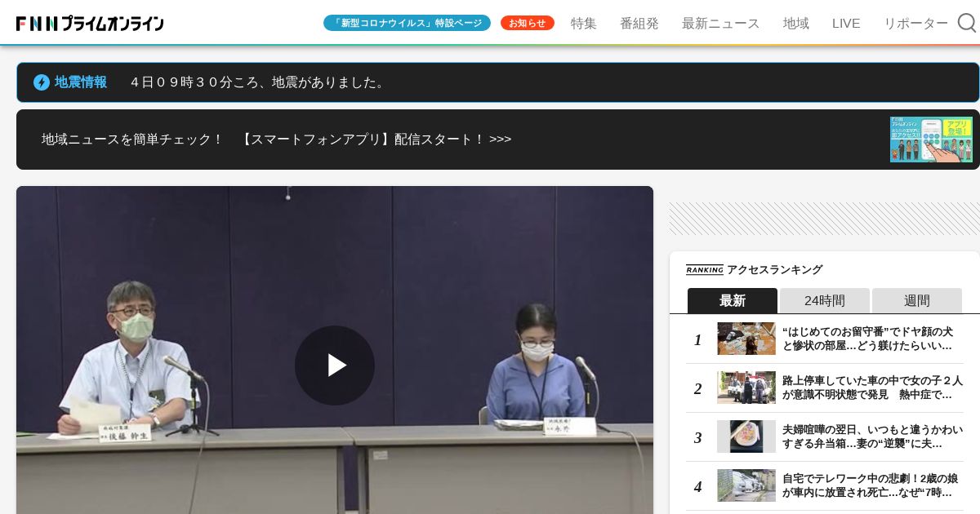The image size is (980, 514).
Task: Open article 夫婦喧嘩の翌日 弁当箱
Action: coord(872,436)
